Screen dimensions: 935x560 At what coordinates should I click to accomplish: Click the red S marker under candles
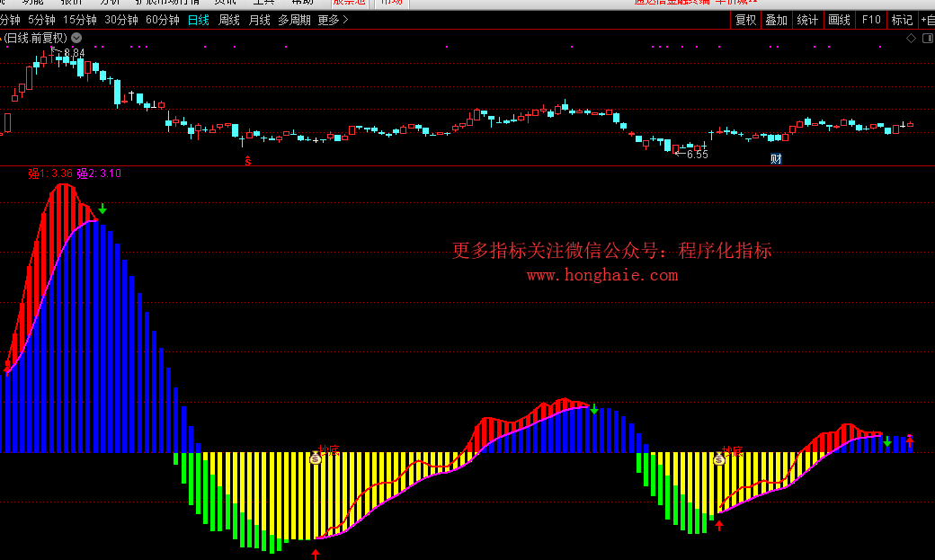[249, 160]
